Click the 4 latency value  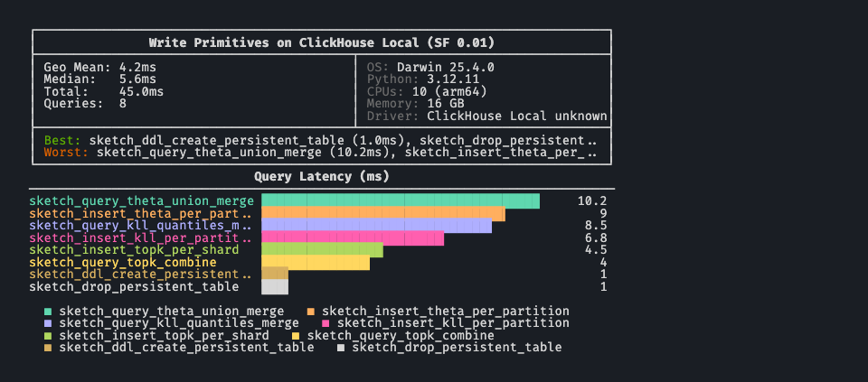[603, 263]
